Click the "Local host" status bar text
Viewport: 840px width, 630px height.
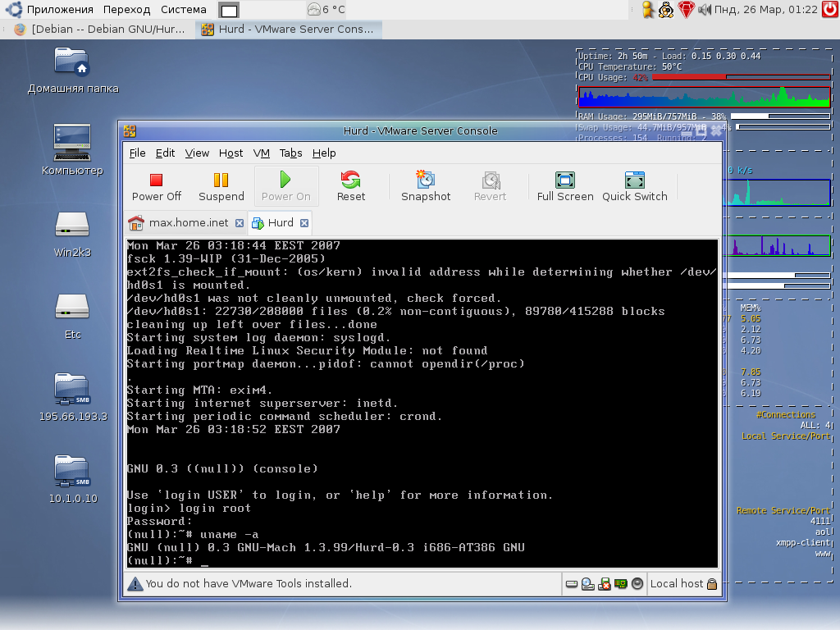677,584
